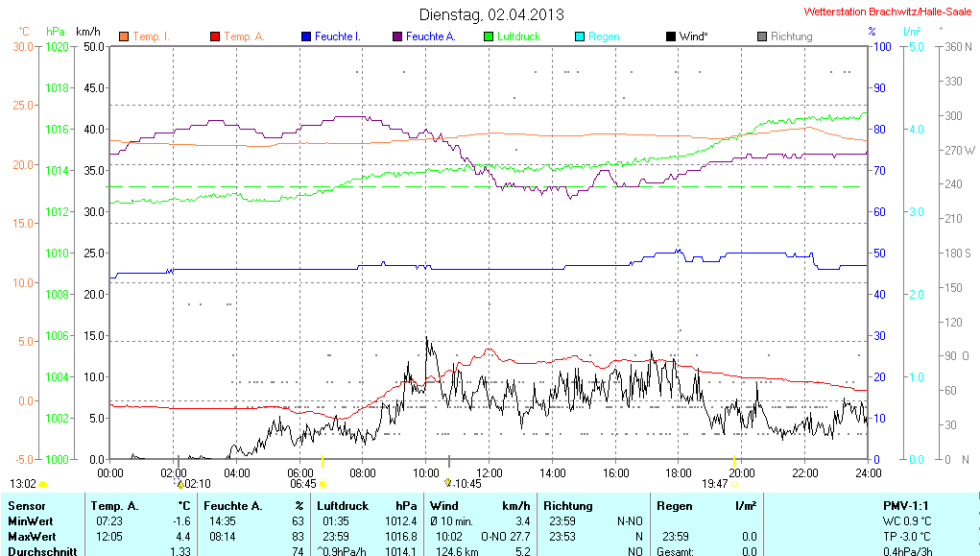Click the cyan Regen legend square
The image size is (980, 556).
click(x=579, y=36)
